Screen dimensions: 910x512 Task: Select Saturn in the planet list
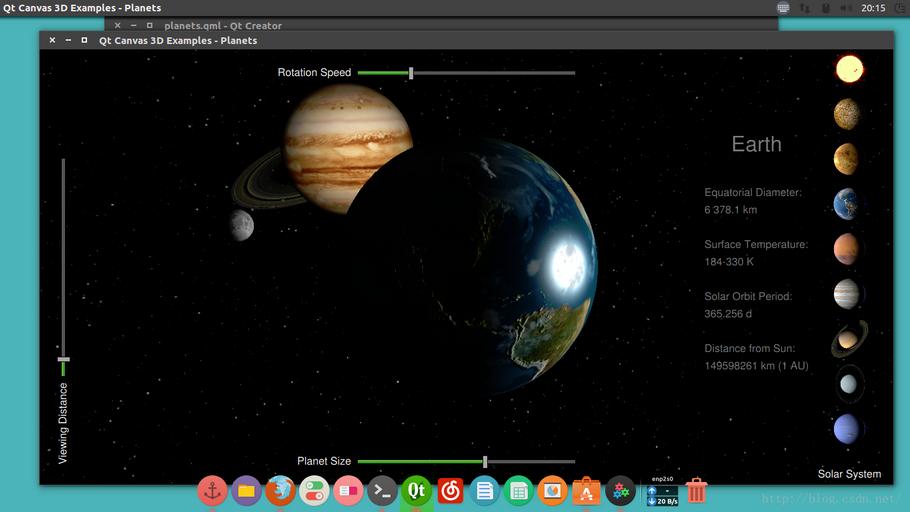(x=849, y=338)
